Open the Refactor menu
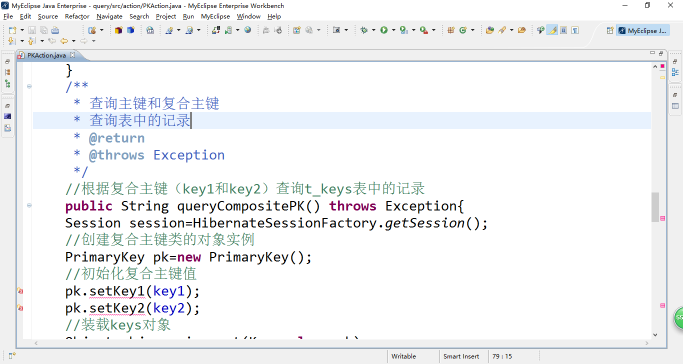The width and height of the screenshot is (683, 364). 77,17
